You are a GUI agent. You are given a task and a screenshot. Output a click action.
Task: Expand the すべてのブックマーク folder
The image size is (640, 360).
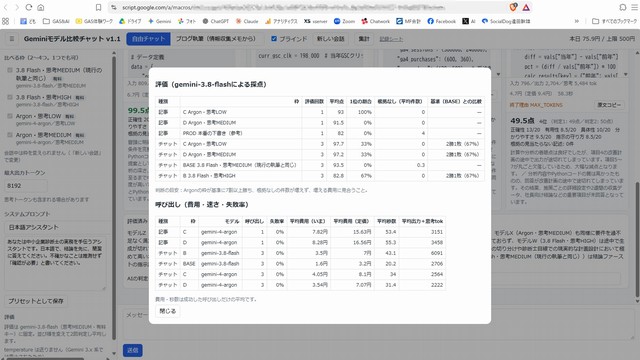click(x=614, y=21)
